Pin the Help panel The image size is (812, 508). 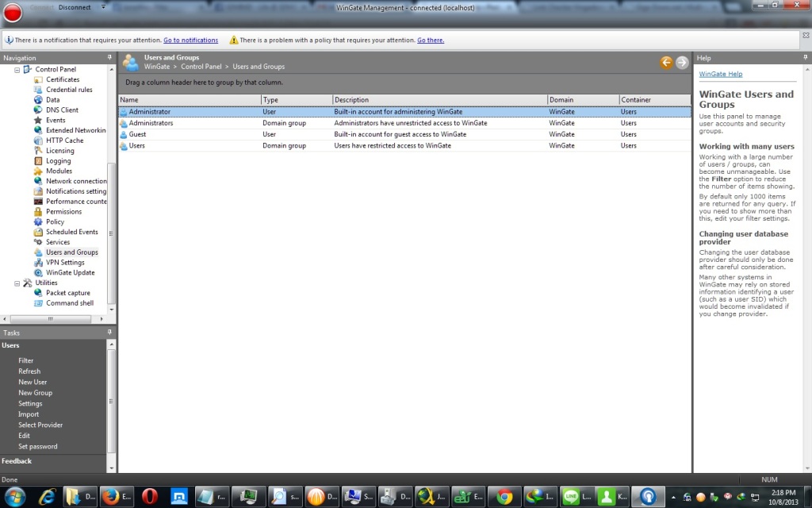click(806, 57)
